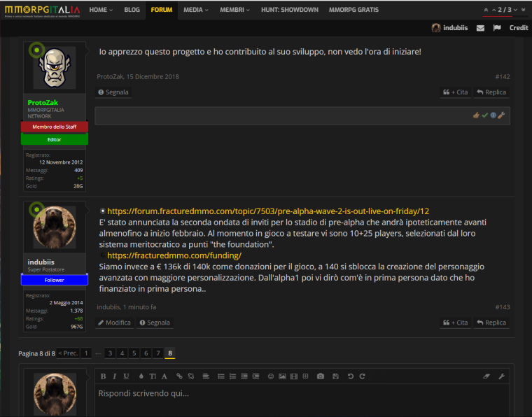532x417 pixels.
Task: Redo the last edit in editor
Action: coord(363,376)
